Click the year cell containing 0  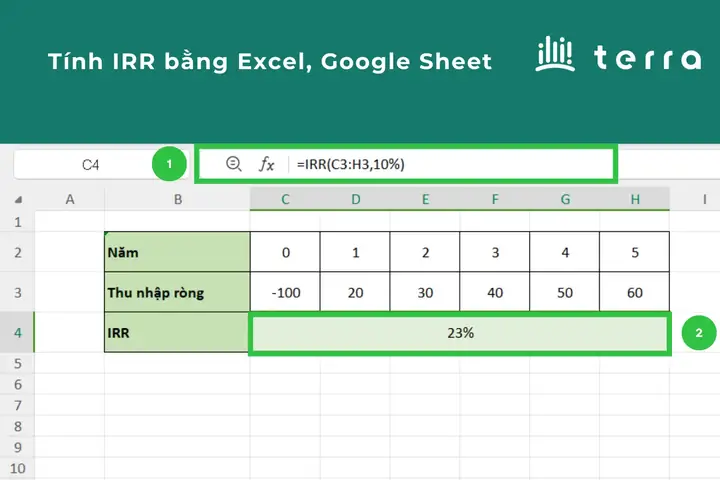tap(285, 252)
